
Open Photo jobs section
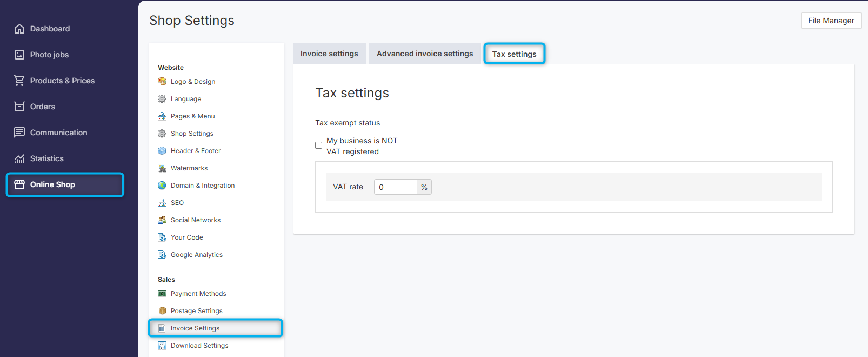[x=49, y=55]
